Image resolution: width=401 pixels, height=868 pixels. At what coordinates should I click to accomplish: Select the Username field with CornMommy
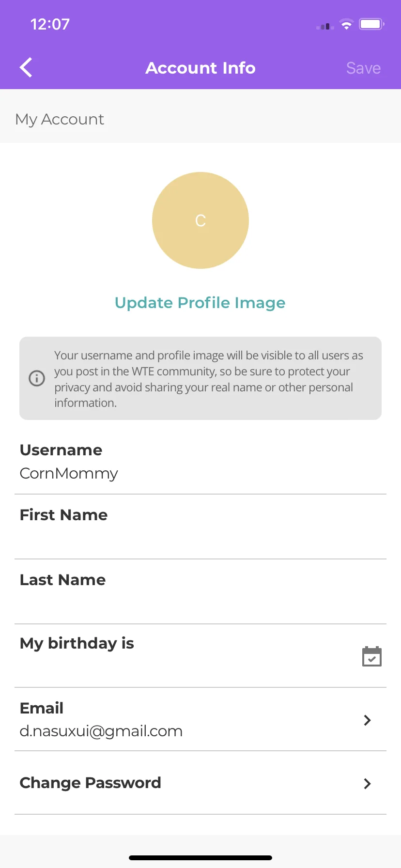click(200, 462)
